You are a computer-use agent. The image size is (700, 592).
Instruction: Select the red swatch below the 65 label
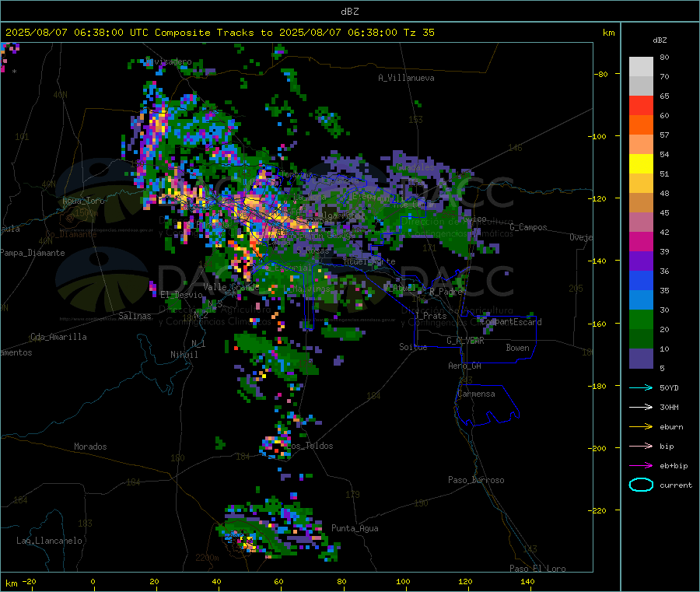[641, 105]
